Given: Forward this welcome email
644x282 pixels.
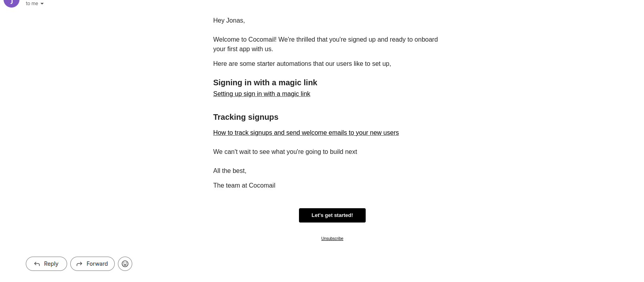Looking at the screenshot, I should point(93,264).
